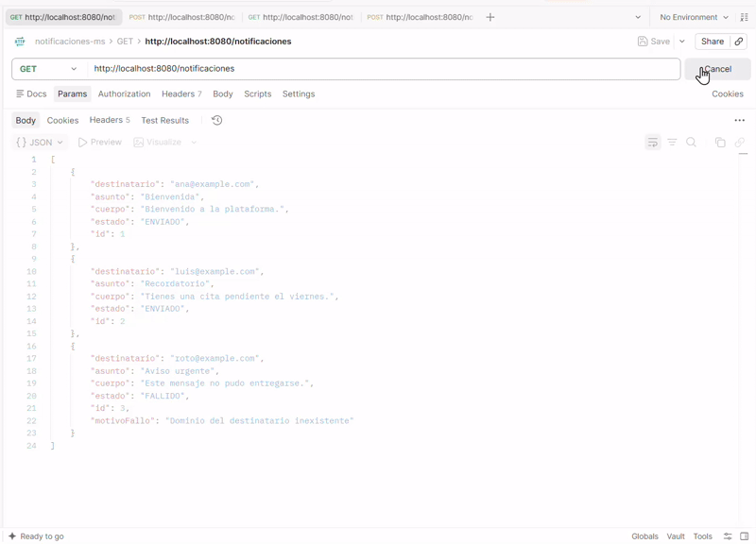
Task: Cancel the running request
Action: tap(717, 69)
